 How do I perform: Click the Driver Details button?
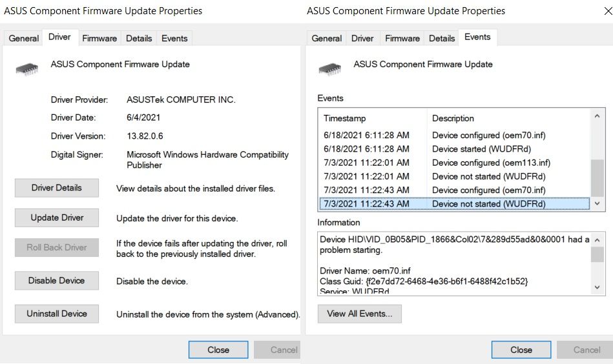[x=57, y=188]
